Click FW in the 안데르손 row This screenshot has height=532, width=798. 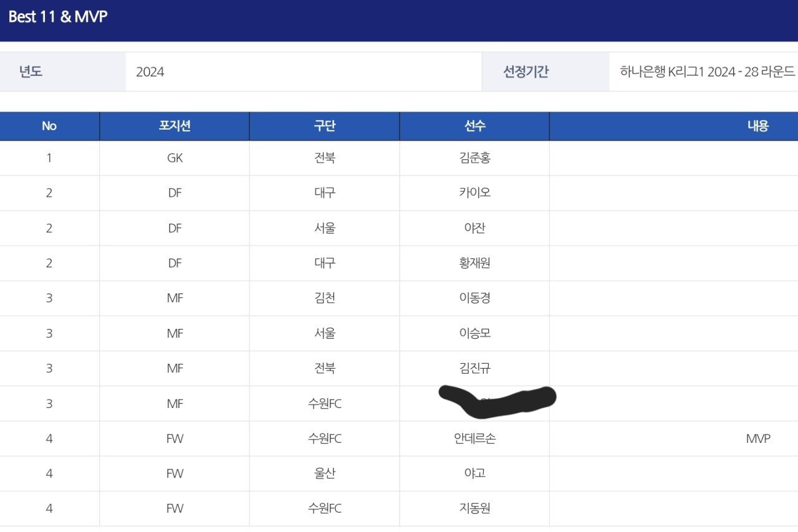tap(175, 439)
